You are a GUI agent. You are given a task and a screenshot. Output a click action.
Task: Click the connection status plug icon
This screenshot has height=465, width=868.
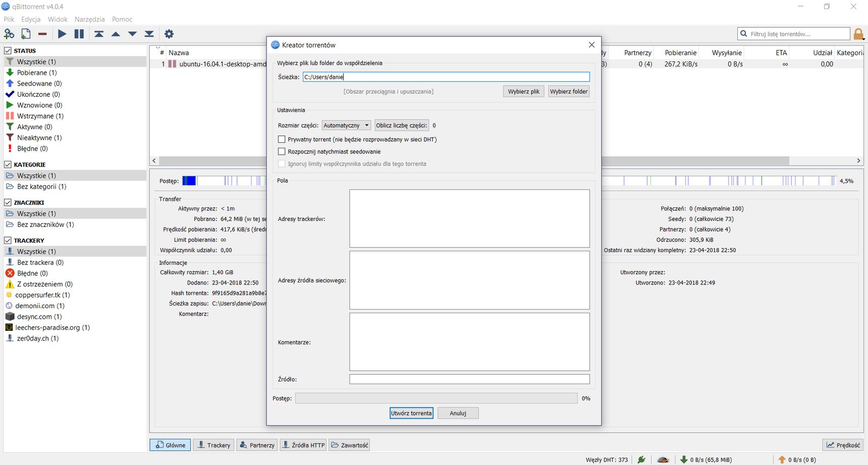[x=641, y=459]
